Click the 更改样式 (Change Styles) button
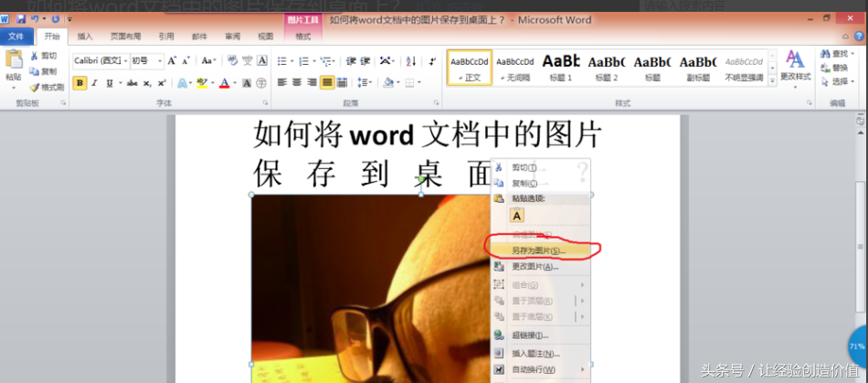Screen dimensions: 868x383 (x=796, y=68)
